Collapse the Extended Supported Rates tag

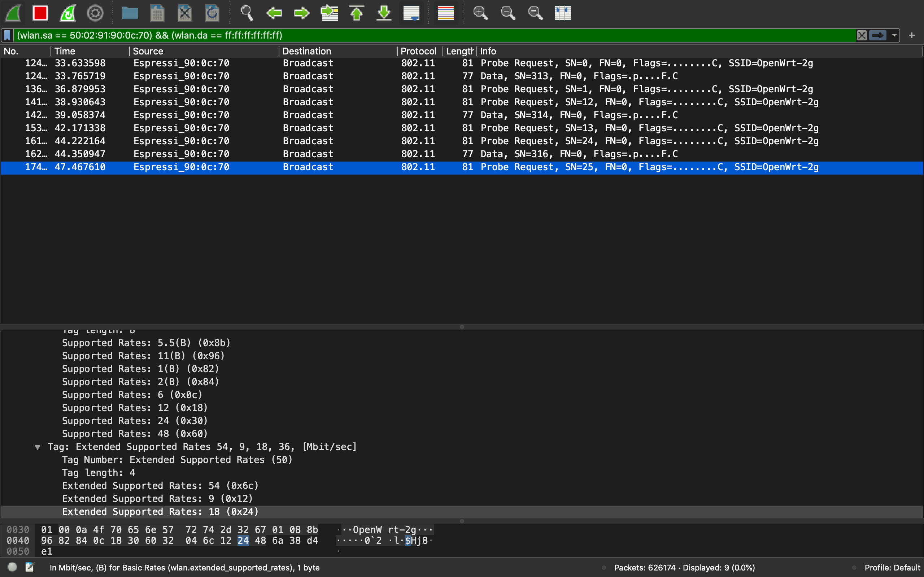tap(38, 447)
